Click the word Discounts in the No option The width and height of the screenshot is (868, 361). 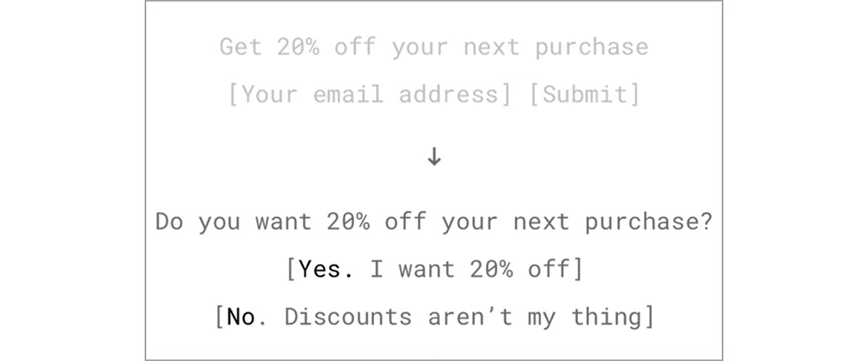click(x=348, y=317)
